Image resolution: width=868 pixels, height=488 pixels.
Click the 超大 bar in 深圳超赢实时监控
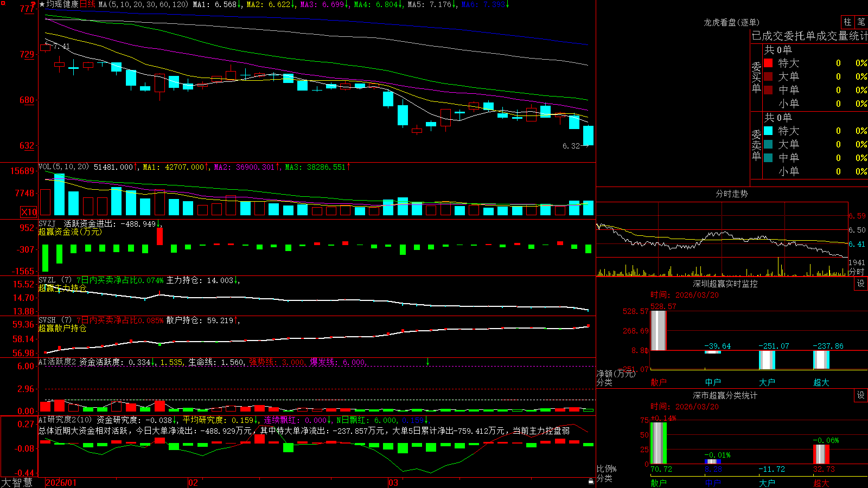[x=821, y=359]
